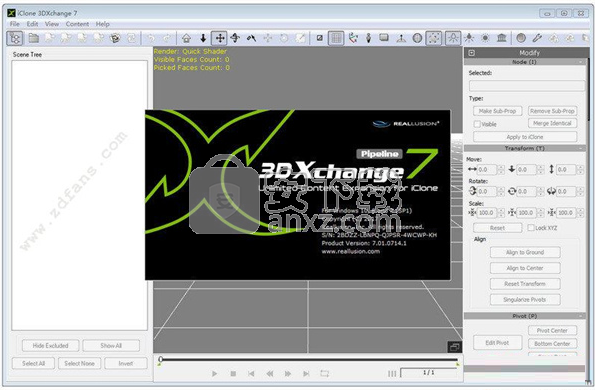The width and height of the screenshot is (595, 392).
Task: Toggle the bounding-box selection frame icon
Action: (x=434, y=38)
